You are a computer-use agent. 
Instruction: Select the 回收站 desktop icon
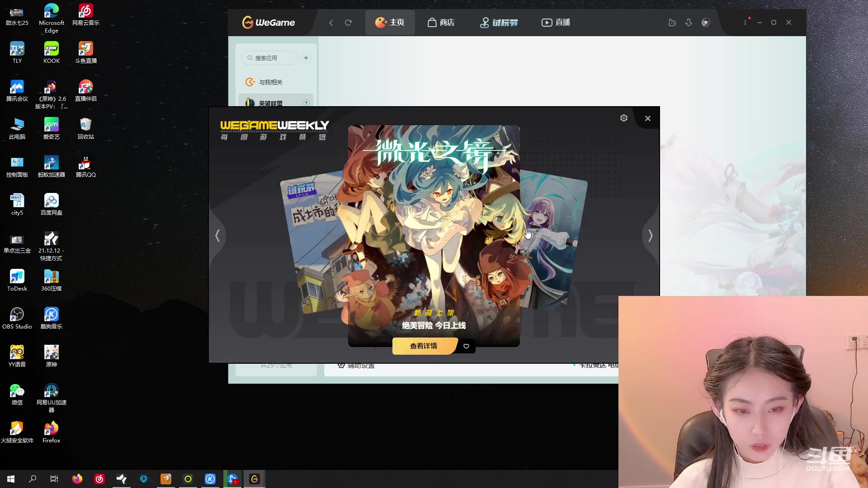tap(86, 128)
